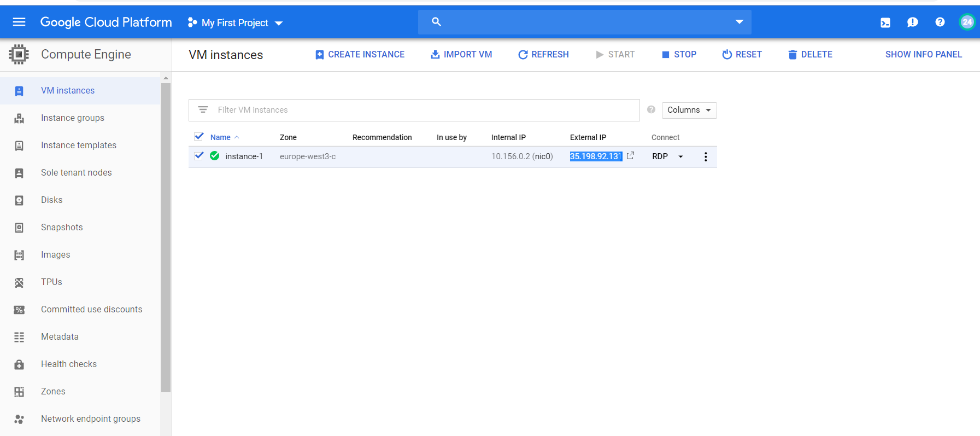Toggle the select-all header checkbox
The height and width of the screenshot is (436, 980).
coord(199,137)
